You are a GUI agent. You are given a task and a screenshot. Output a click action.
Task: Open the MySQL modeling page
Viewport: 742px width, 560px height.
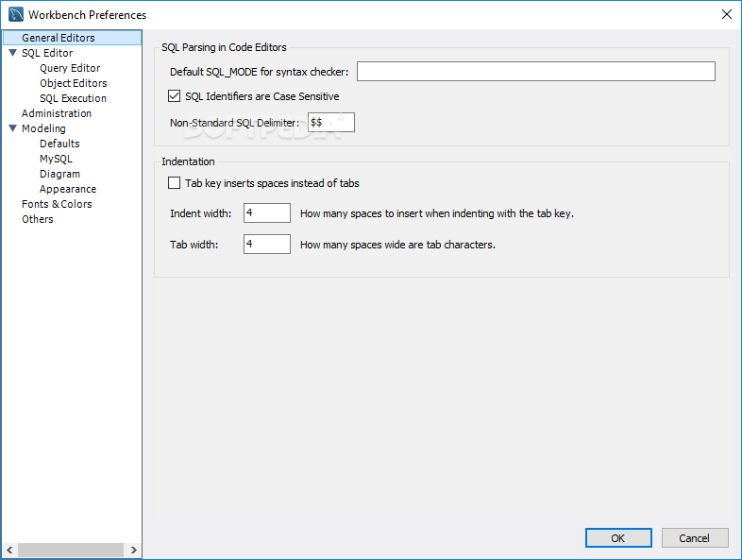tap(56, 159)
